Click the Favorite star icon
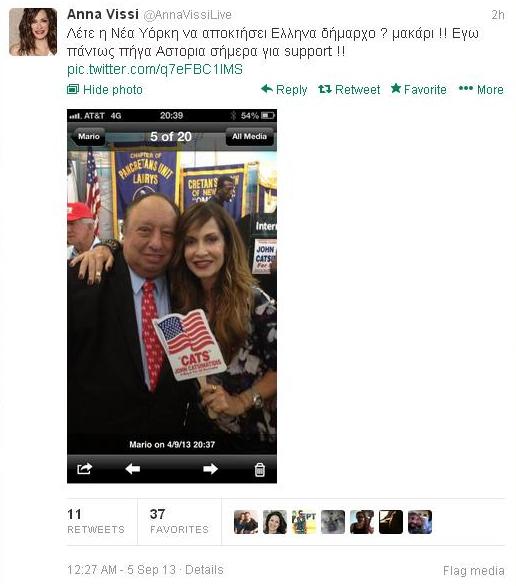Screen dimensions: 516x586 click(x=396, y=89)
